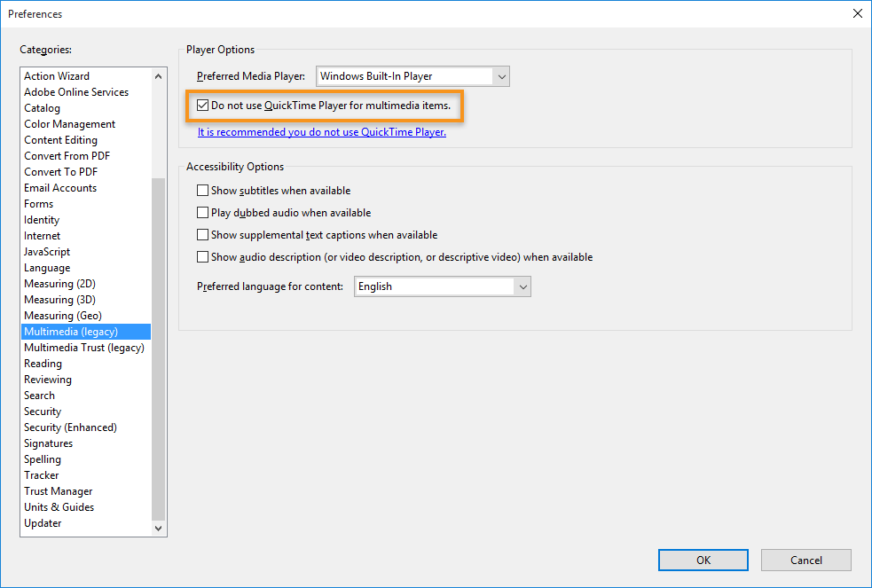Select the Multimedia Trust (legacy) category

pos(84,347)
